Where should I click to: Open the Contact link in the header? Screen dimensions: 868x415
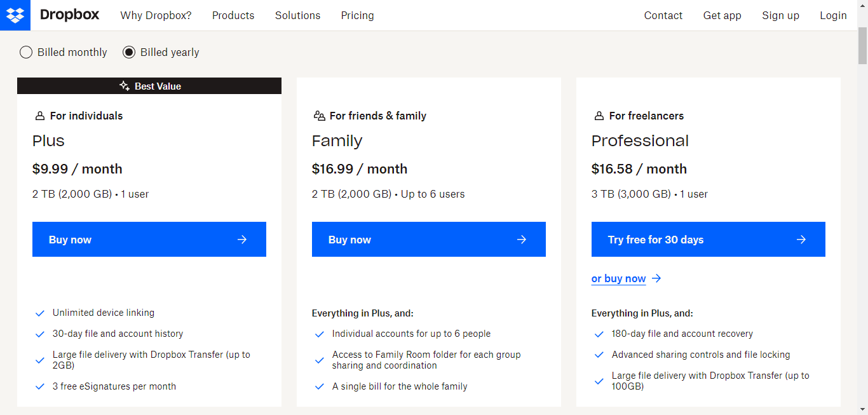pos(663,15)
